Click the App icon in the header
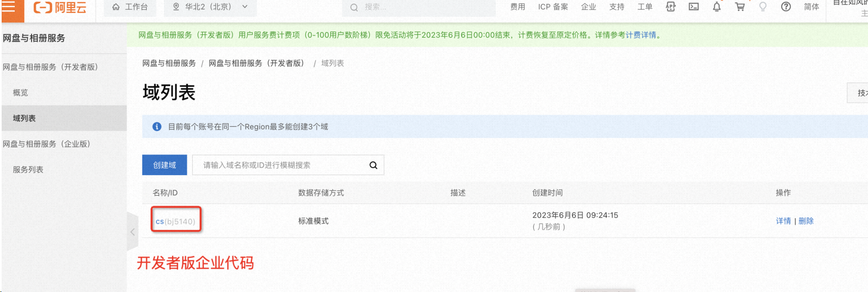 tap(671, 7)
